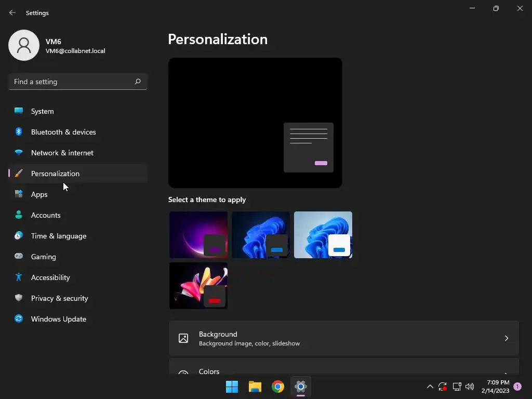Click the Accessibility figure icon
Image resolution: width=532 pixels, height=399 pixels.
pyautogui.click(x=19, y=277)
